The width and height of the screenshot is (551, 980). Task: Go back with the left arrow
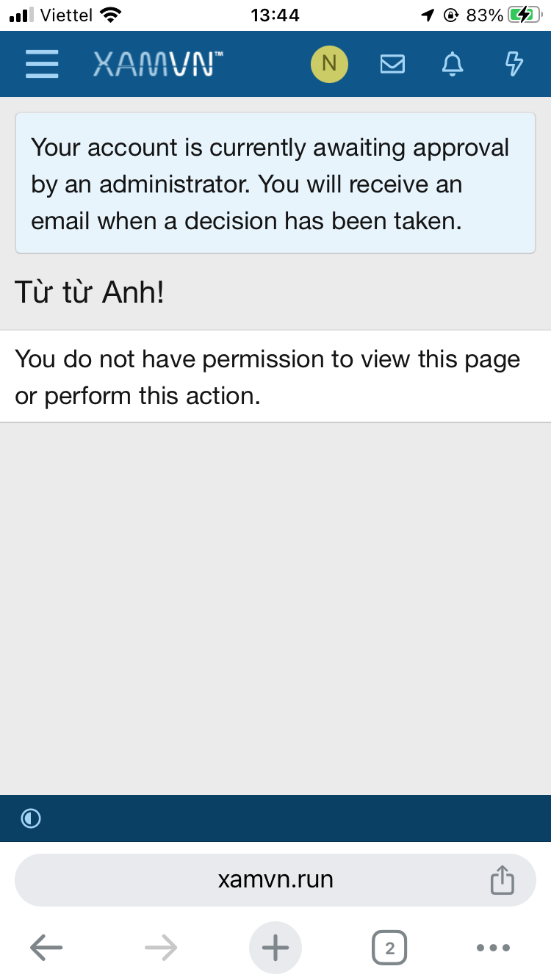pos(46,948)
